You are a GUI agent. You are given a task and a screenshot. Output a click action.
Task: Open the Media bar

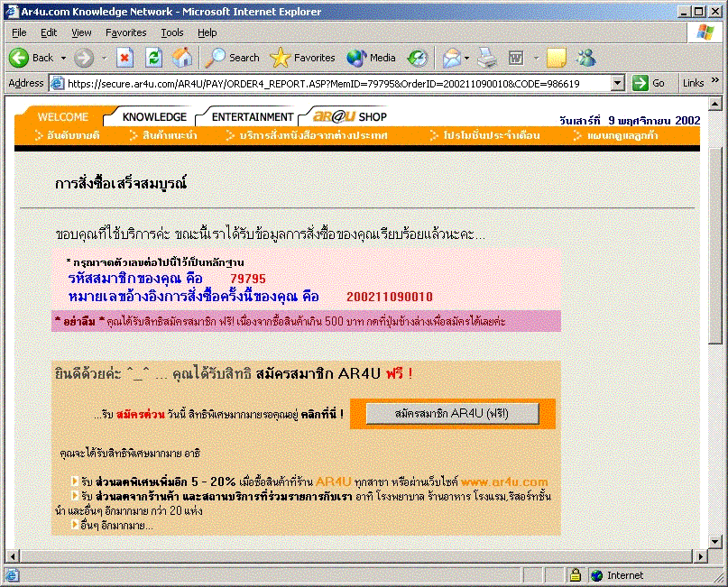point(372,58)
